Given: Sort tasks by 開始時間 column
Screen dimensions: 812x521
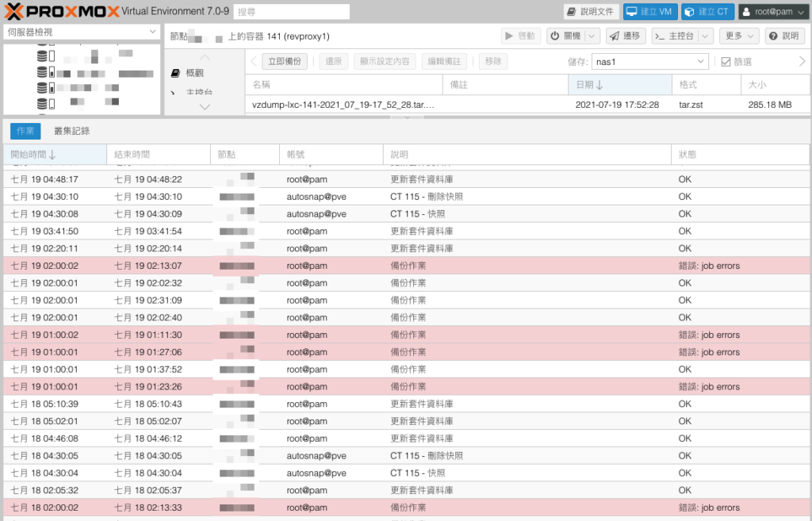Looking at the screenshot, I should coord(55,155).
